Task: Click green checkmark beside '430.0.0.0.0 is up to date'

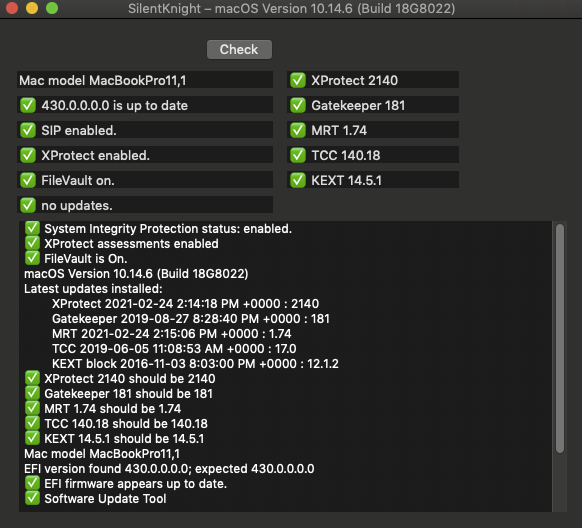Action: [28, 105]
